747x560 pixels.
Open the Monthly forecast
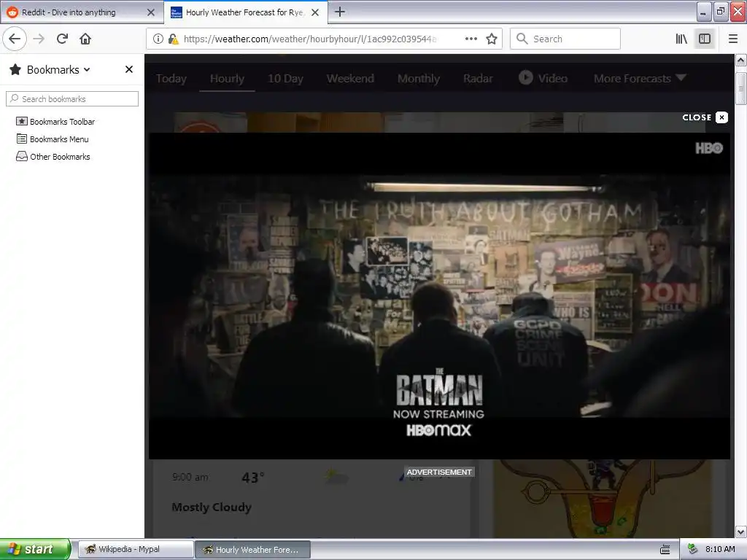(419, 79)
